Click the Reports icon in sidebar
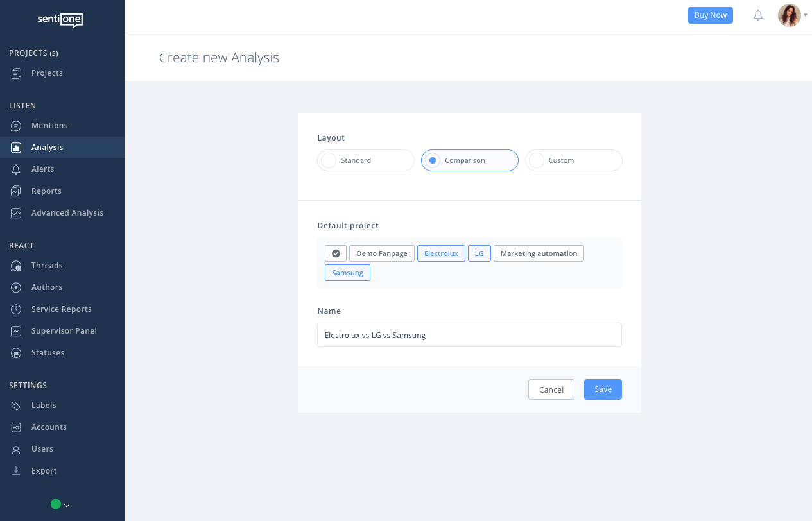 [17, 191]
